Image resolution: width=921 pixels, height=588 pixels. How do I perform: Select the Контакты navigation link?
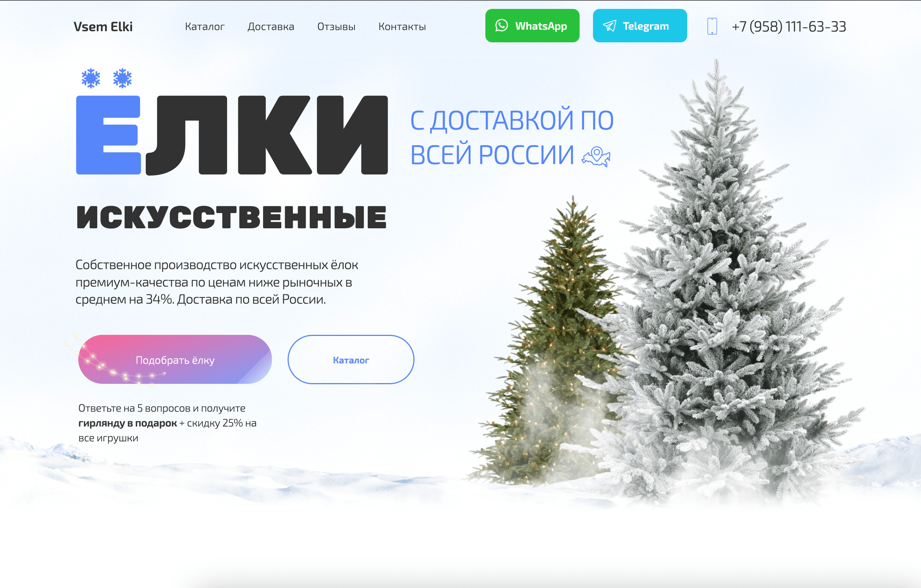coord(402,26)
